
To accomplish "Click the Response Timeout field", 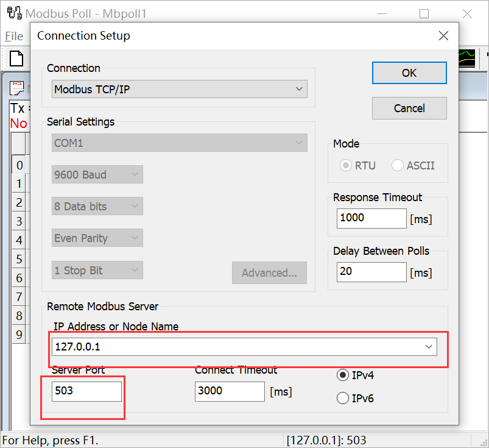I will (x=371, y=218).
